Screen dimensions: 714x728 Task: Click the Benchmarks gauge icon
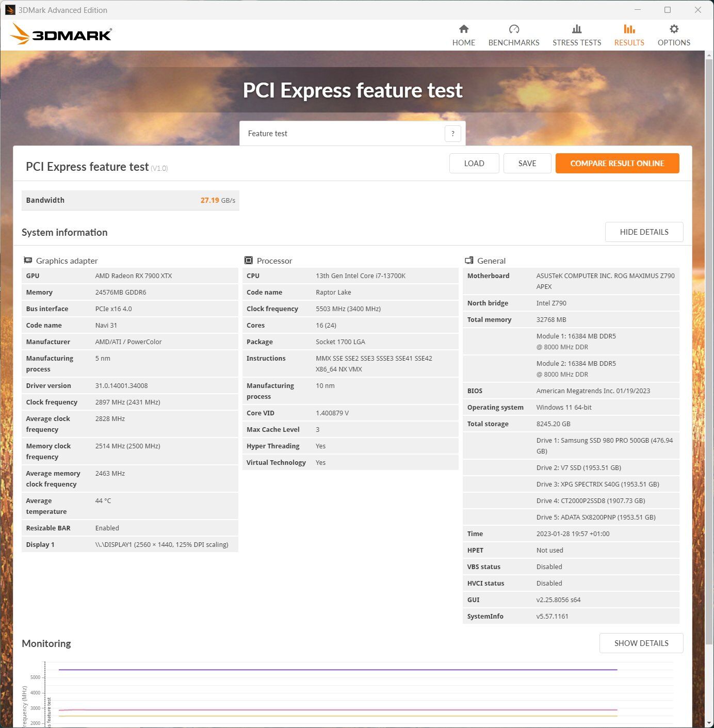tap(514, 29)
